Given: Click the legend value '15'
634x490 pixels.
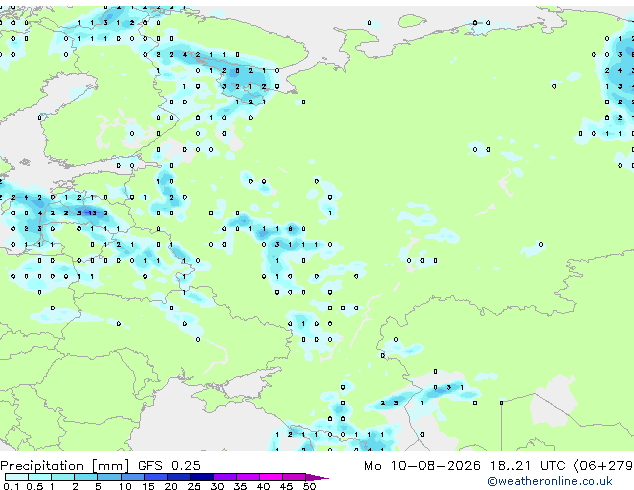Looking at the screenshot, I should point(148,486).
